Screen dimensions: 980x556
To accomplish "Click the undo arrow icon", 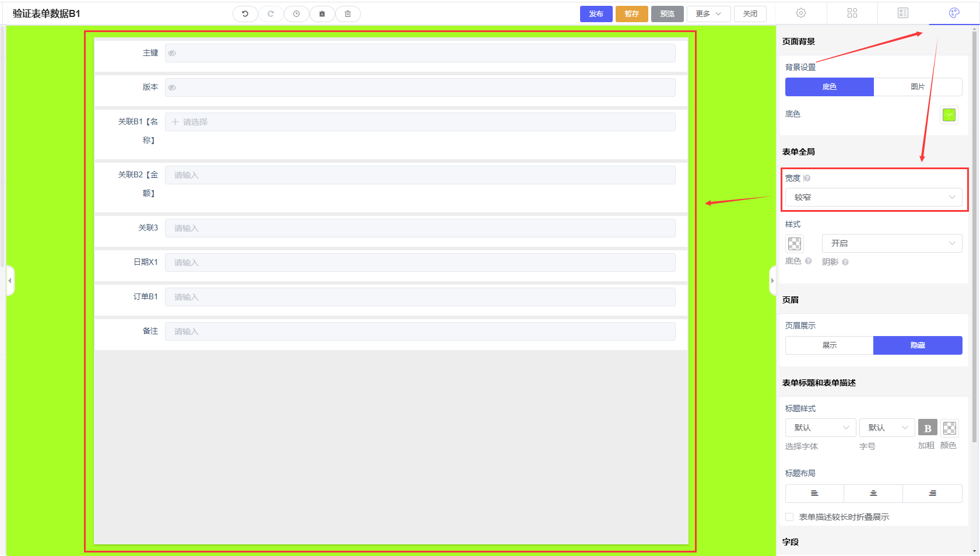I will tap(245, 14).
